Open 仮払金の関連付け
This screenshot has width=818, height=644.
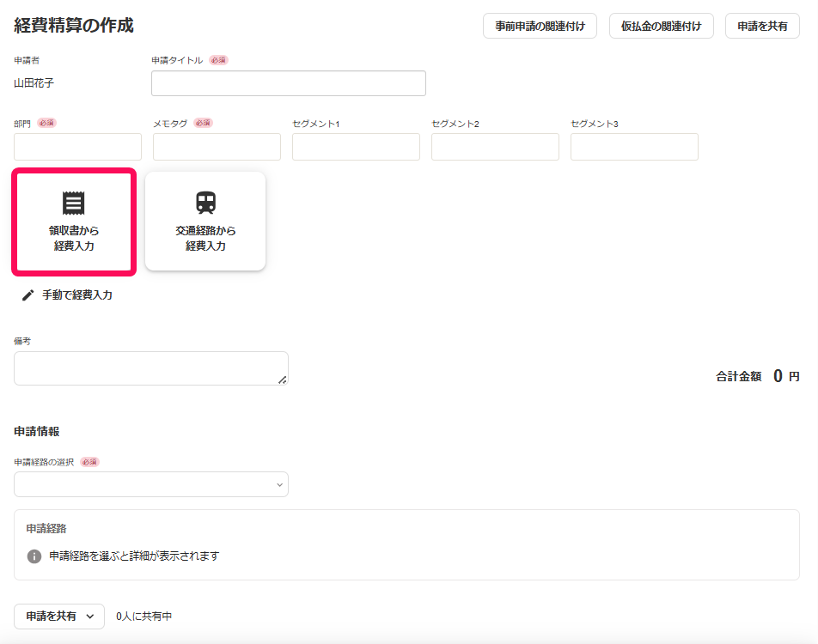click(x=661, y=26)
